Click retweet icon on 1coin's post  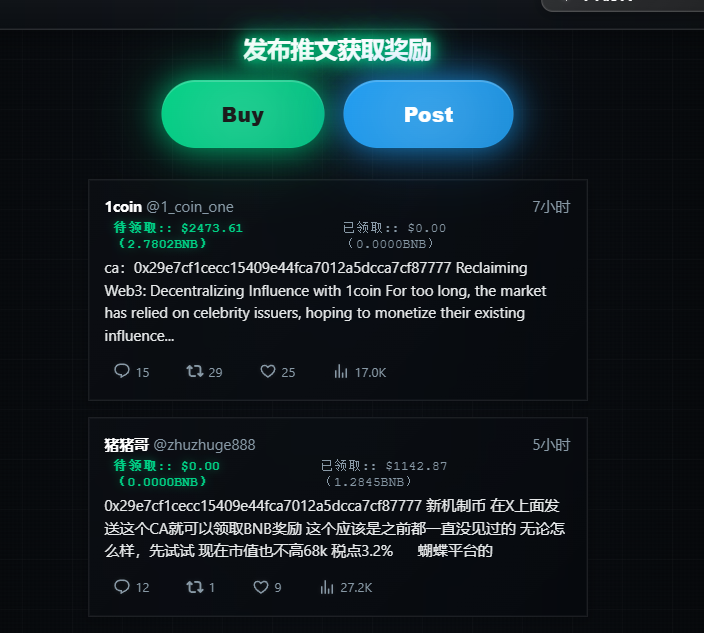click(x=195, y=371)
